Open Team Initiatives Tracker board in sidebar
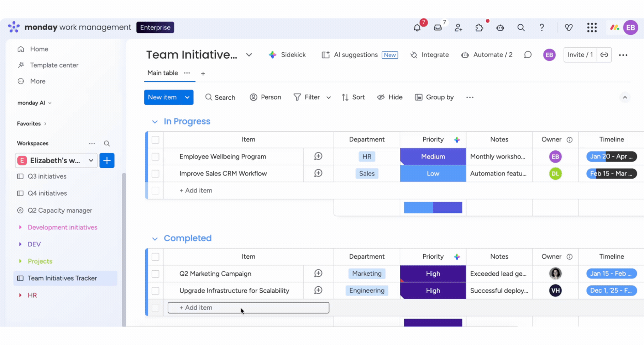The image size is (644, 345). pyautogui.click(x=62, y=278)
